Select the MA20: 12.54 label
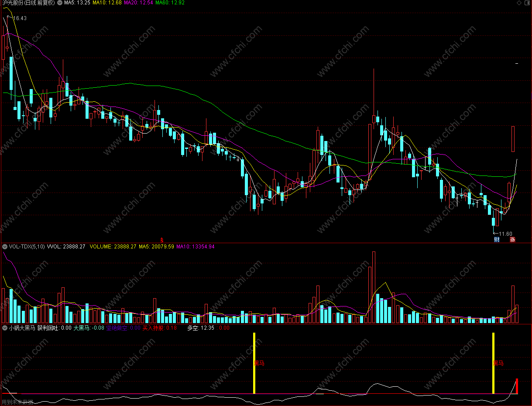Viewport: 532px width, 406px height. (x=139, y=3)
